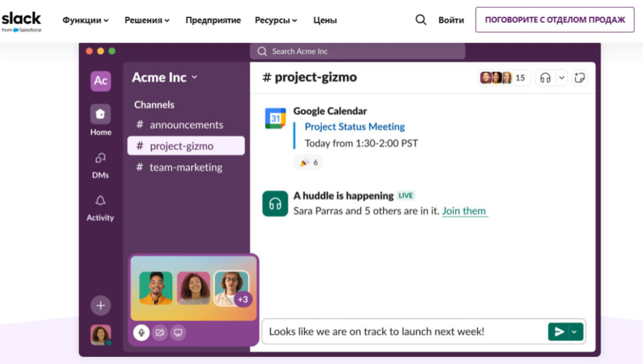The height and width of the screenshot is (364, 643).
Task: Select the team-marketing channel
Action: (186, 167)
